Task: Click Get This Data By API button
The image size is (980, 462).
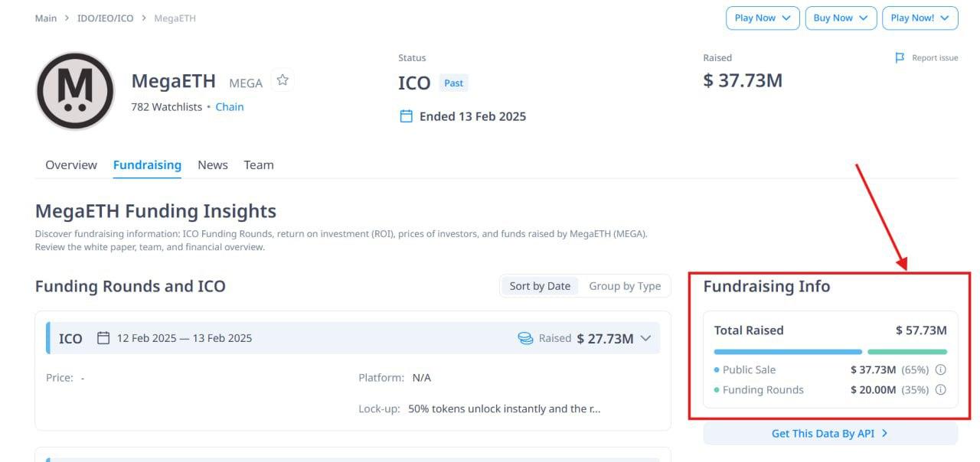Action: (830, 434)
